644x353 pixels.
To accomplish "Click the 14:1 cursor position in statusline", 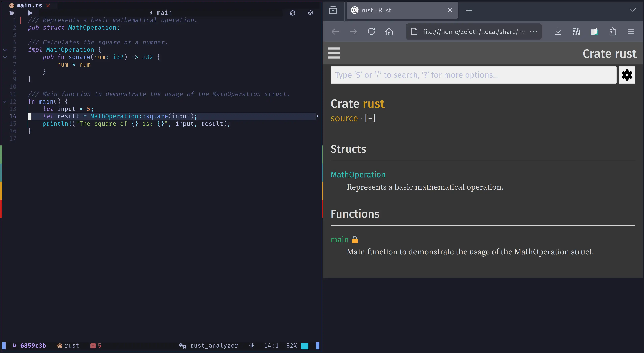I will 271,345.
